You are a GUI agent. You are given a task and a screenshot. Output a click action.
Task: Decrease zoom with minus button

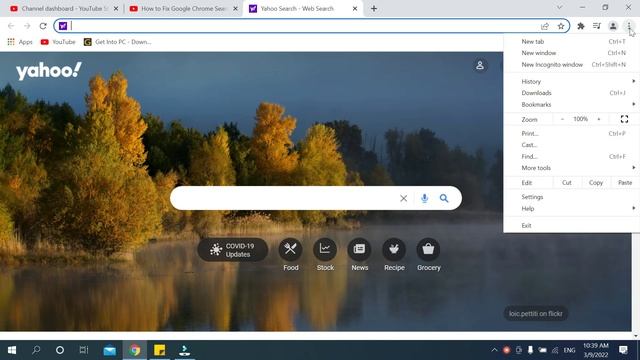coord(562,119)
